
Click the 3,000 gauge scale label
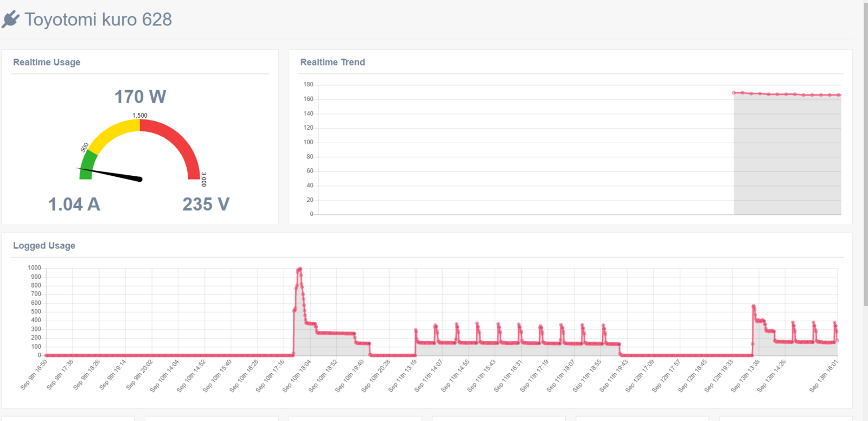(204, 180)
